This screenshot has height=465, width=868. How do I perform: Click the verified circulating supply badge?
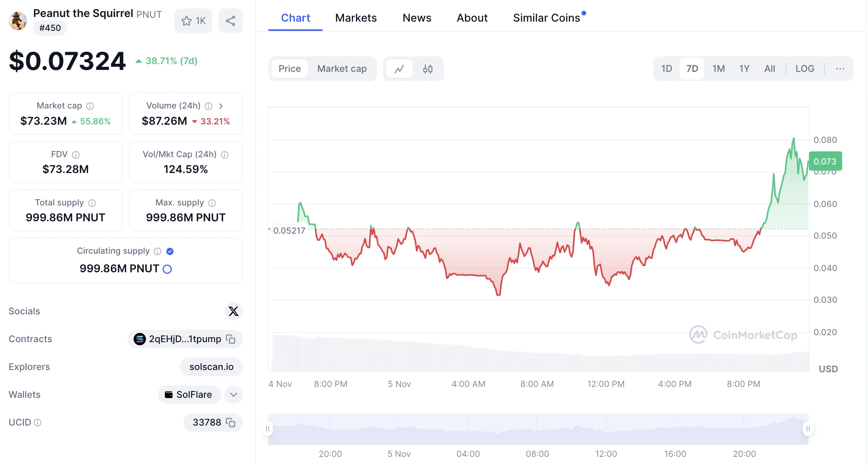click(170, 251)
